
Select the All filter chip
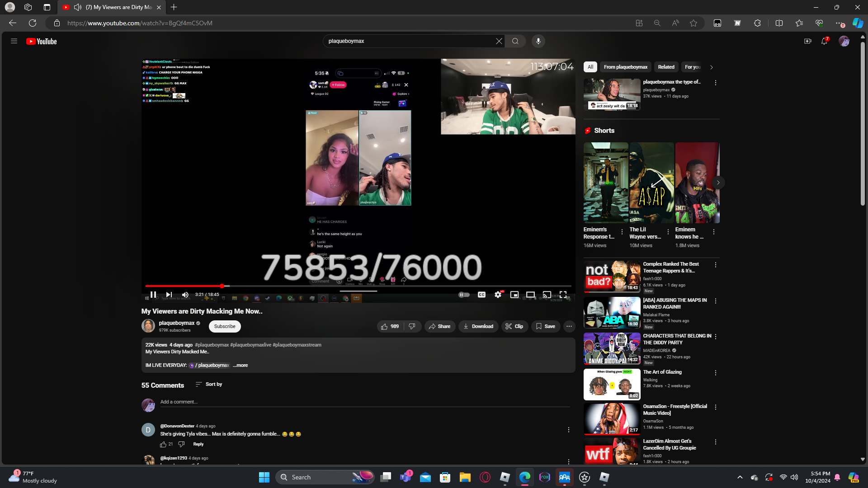click(x=590, y=67)
